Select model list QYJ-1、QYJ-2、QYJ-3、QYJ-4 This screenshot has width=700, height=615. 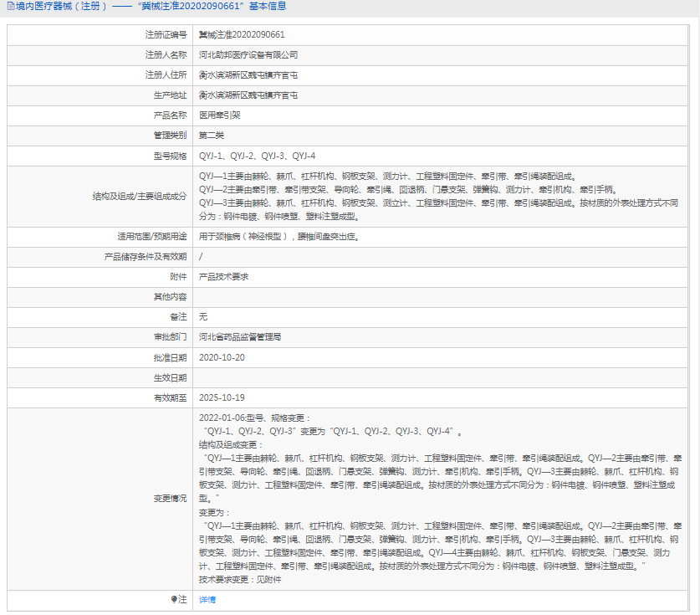pyautogui.click(x=257, y=156)
